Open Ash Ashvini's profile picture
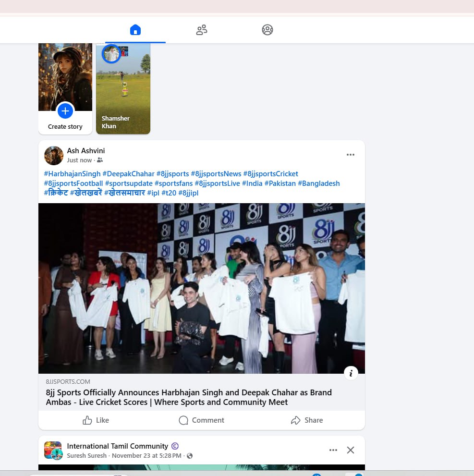474x476 pixels. pyautogui.click(x=54, y=156)
